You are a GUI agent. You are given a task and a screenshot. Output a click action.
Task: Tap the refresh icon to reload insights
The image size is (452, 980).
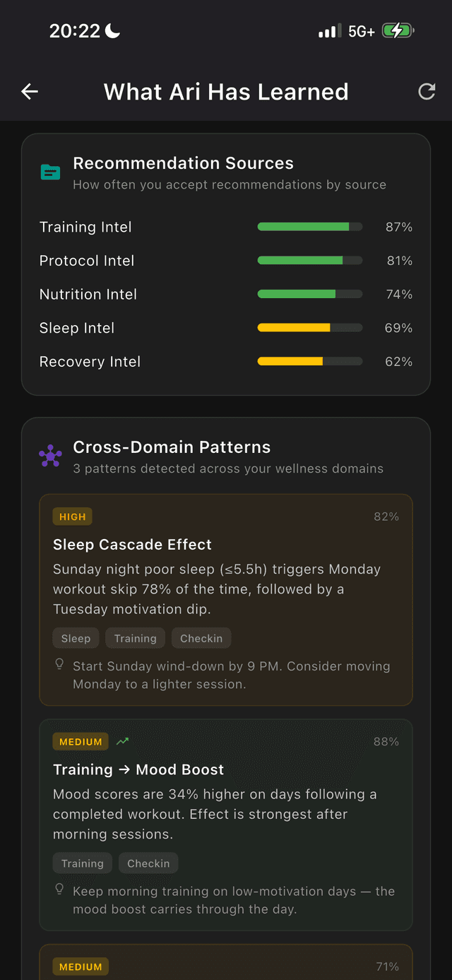pyautogui.click(x=427, y=91)
